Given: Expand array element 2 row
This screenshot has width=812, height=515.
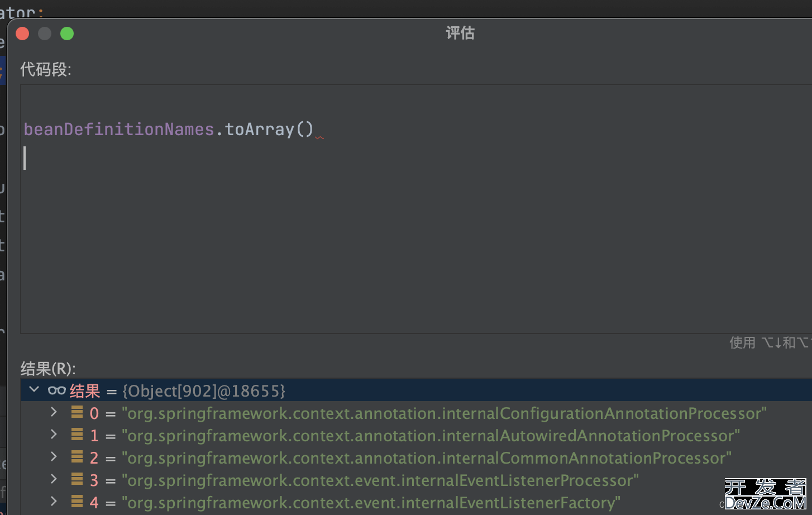Looking at the screenshot, I should [x=54, y=456].
